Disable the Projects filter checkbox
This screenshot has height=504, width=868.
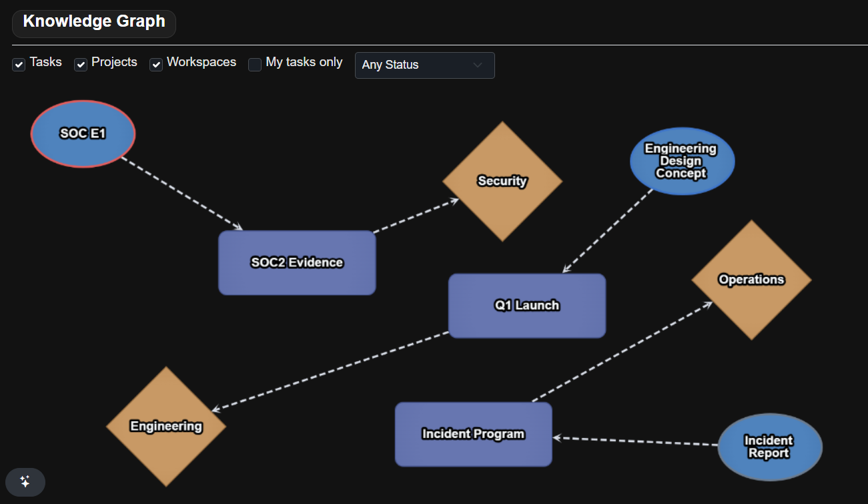[80, 65]
